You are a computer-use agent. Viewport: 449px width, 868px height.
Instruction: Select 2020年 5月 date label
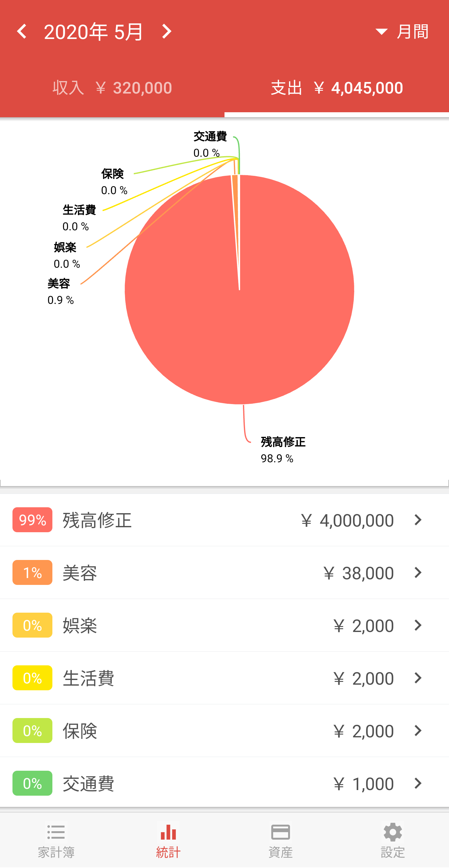click(93, 32)
